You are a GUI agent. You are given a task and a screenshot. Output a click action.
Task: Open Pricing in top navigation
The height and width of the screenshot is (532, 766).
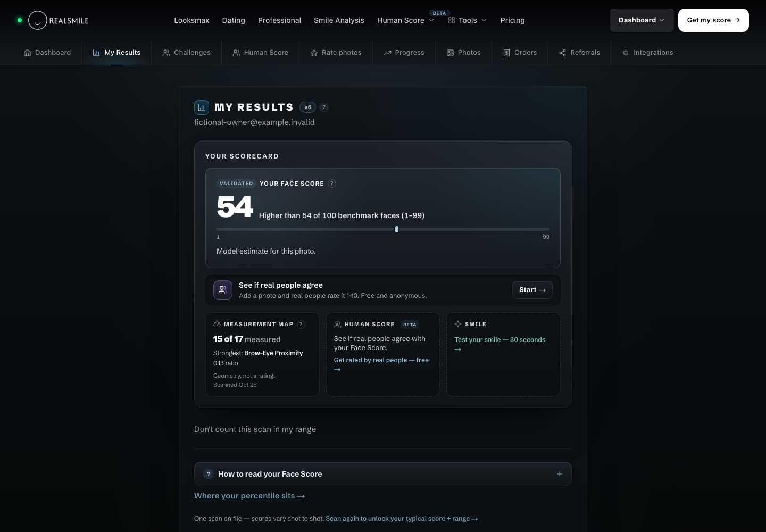pos(513,20)
